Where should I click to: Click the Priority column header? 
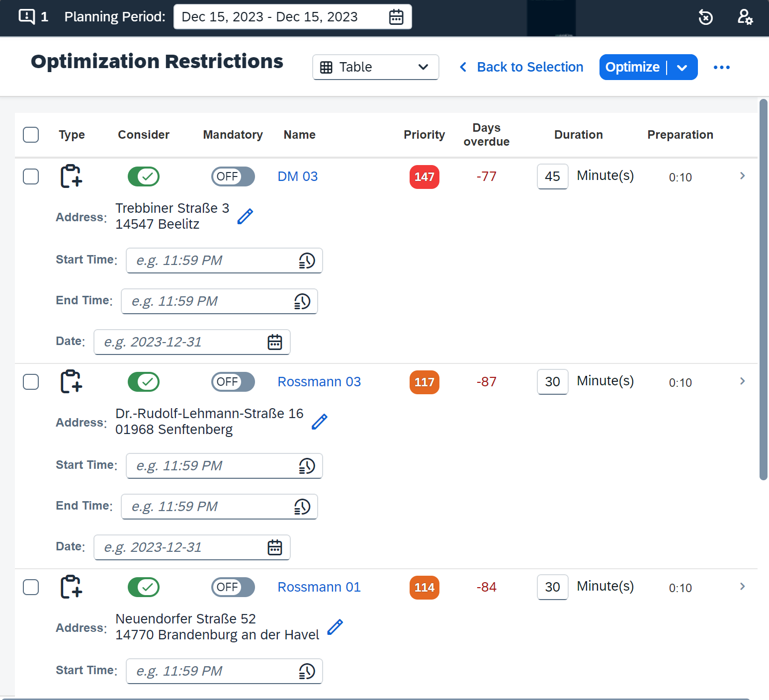pyautogui.click(x=425, y=135)
